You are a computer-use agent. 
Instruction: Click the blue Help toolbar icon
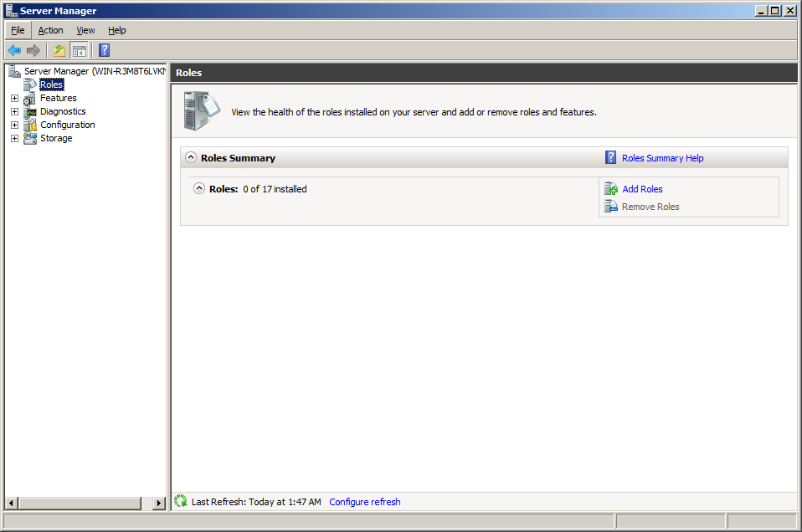click(x=104, y=50)
